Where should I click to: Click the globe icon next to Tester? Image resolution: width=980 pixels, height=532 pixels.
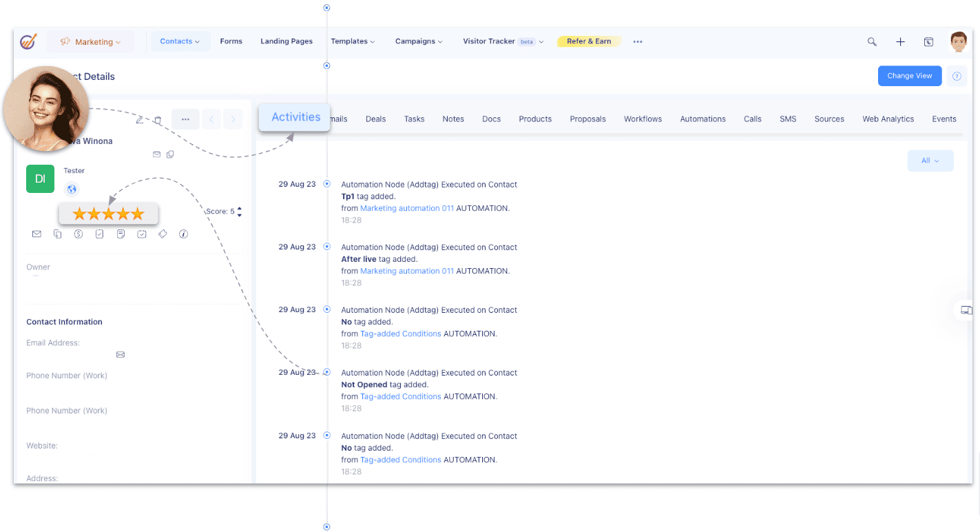(72, 189)
